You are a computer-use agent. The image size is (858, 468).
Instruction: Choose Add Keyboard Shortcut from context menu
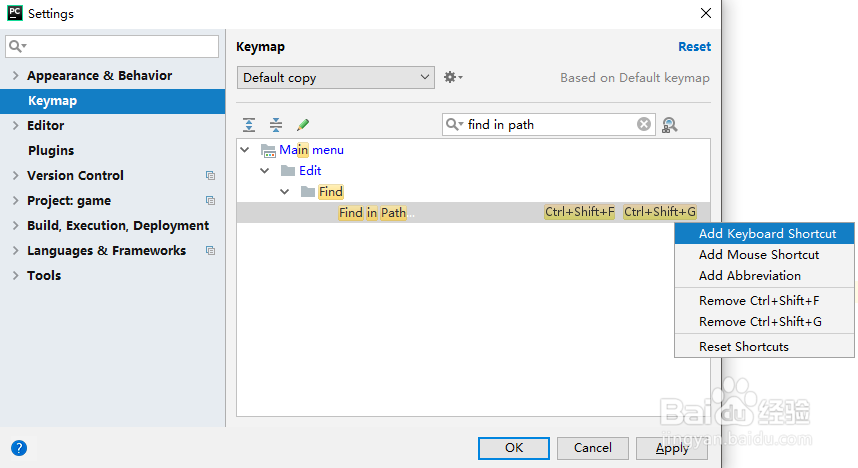click(764, 234)
